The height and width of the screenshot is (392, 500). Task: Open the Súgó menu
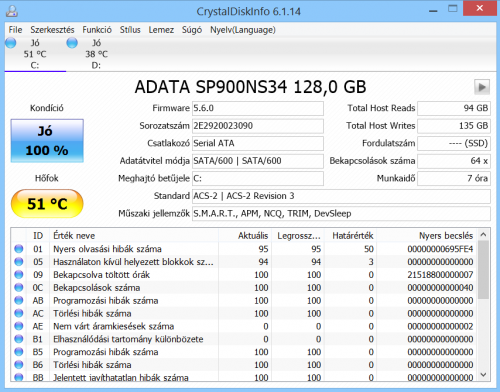192,30
